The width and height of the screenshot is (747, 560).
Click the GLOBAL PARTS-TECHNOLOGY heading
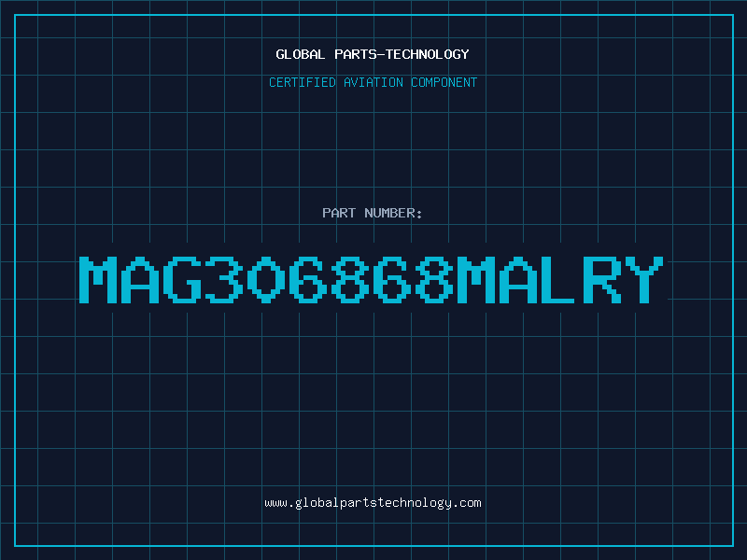(x=373, y=54)
